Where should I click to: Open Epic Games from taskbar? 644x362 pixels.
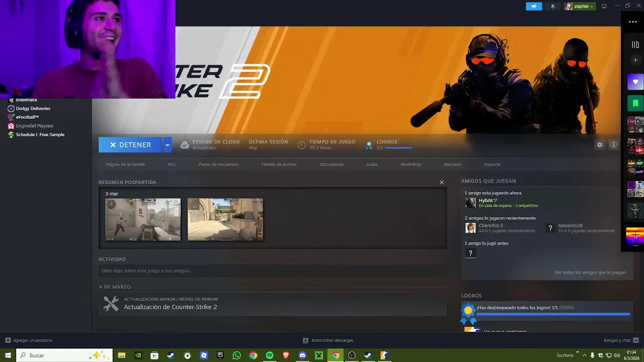[220, 355]
